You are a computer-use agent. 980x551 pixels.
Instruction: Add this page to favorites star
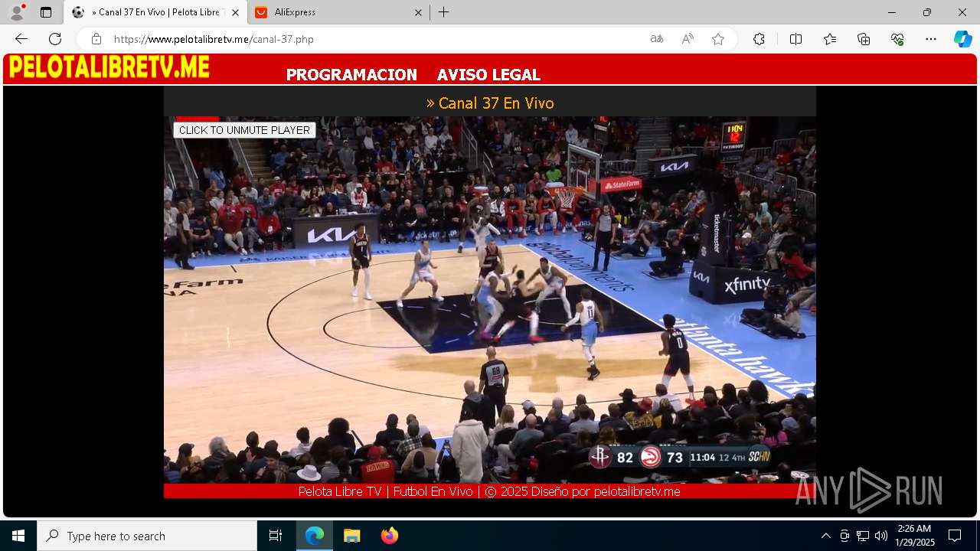[x=718, y=39]
